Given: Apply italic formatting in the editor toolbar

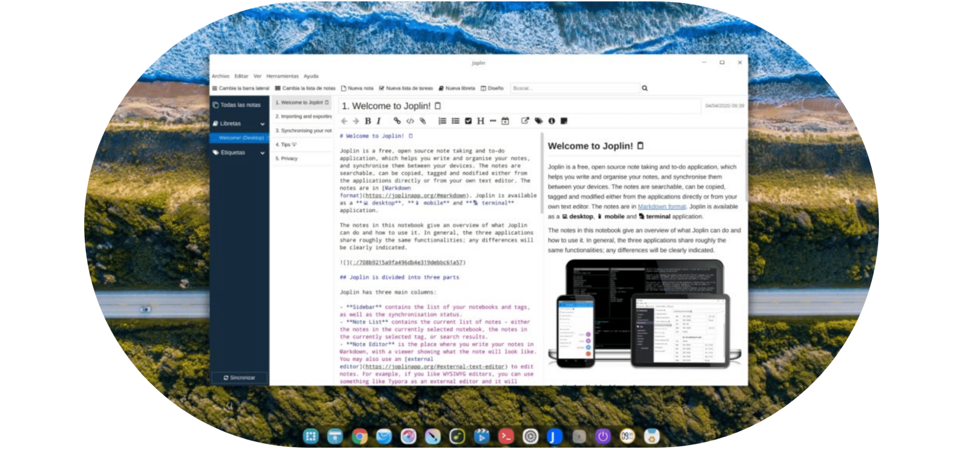Looking at the screenshot, I should (379, 121).
